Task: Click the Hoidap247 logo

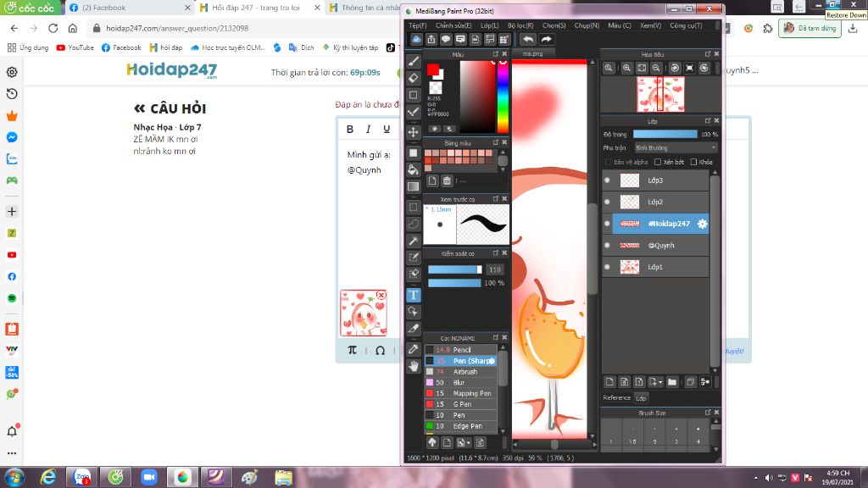Action: point(171,70)
